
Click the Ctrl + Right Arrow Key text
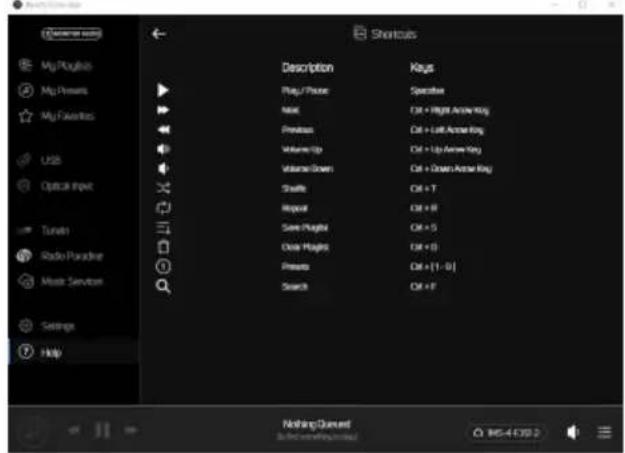(x=449, y=110)
